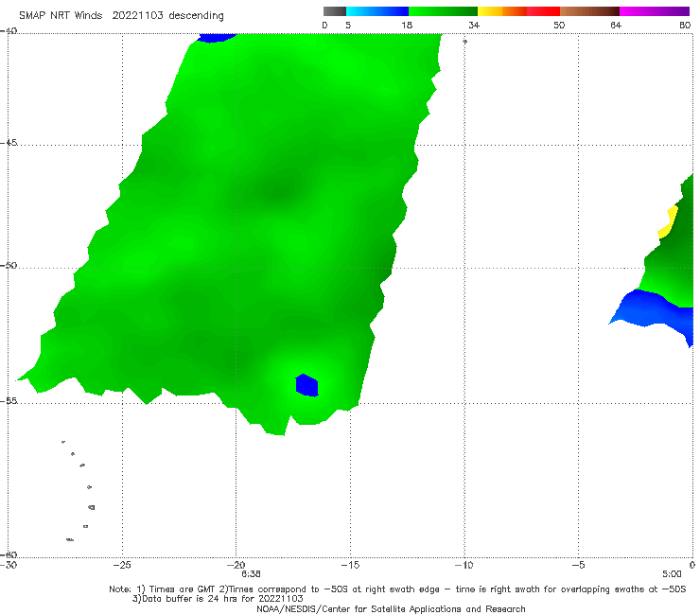Click the blue hexagon patch in the green swath
700x615 pixels.
pyautogui.click(x=306, y=385)
